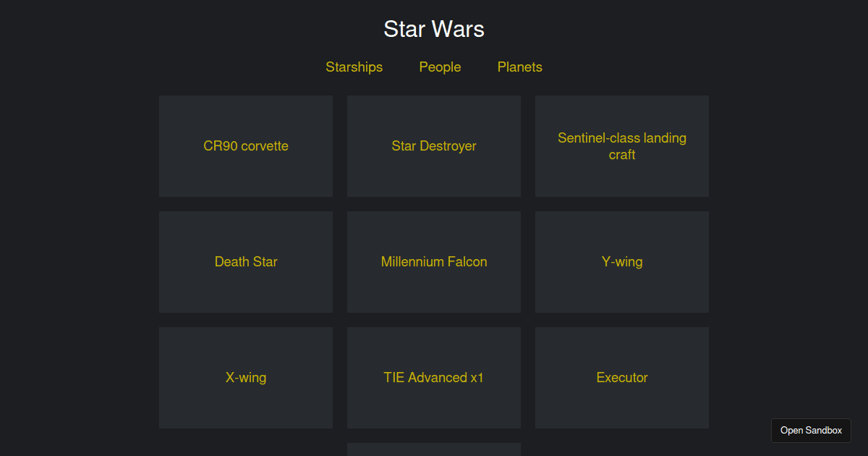The height and width of the screenshot is (456, 868).
Task: Switch to the People tab
Action: point(440,67)
